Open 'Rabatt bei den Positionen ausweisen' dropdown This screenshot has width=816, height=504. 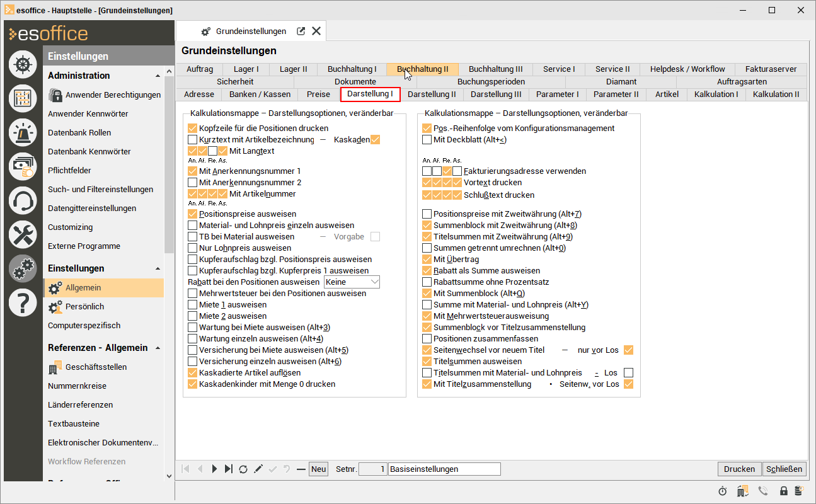[x=352, y=282]
